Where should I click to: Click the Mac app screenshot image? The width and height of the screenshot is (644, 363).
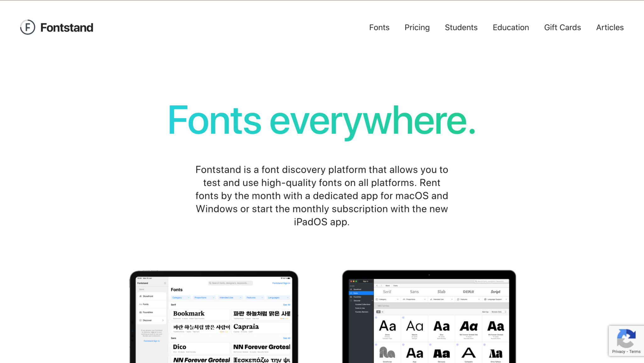(429, 316)
